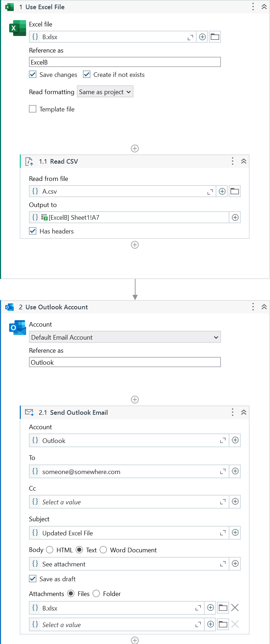Click the Excel file application icon
The width and height of the screenshot is (270, 644).
(x=17, y=28)
